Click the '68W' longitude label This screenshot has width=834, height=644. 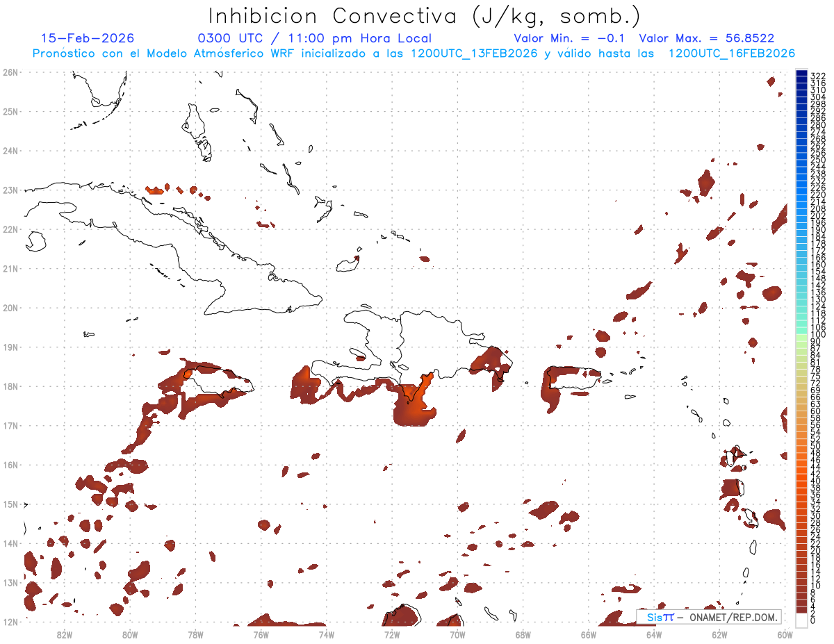[x=523, y=634]
